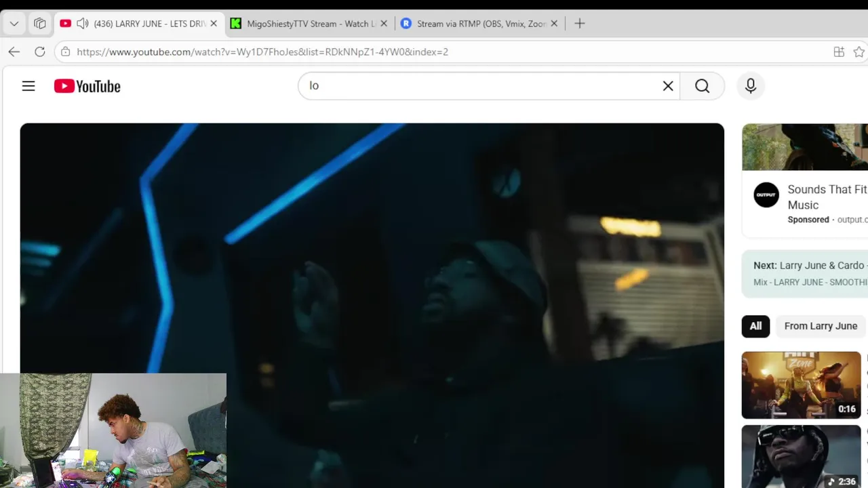The image size is (868, 488).
Task: Open the YouTube hamburger guide menu
Action: pos(28,86)
